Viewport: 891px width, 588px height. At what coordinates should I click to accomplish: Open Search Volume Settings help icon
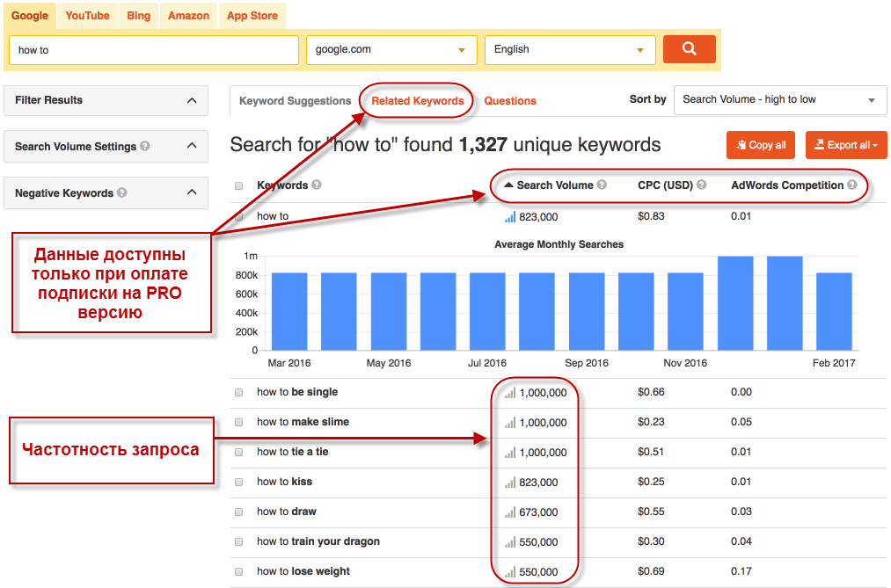click(145, 146)
